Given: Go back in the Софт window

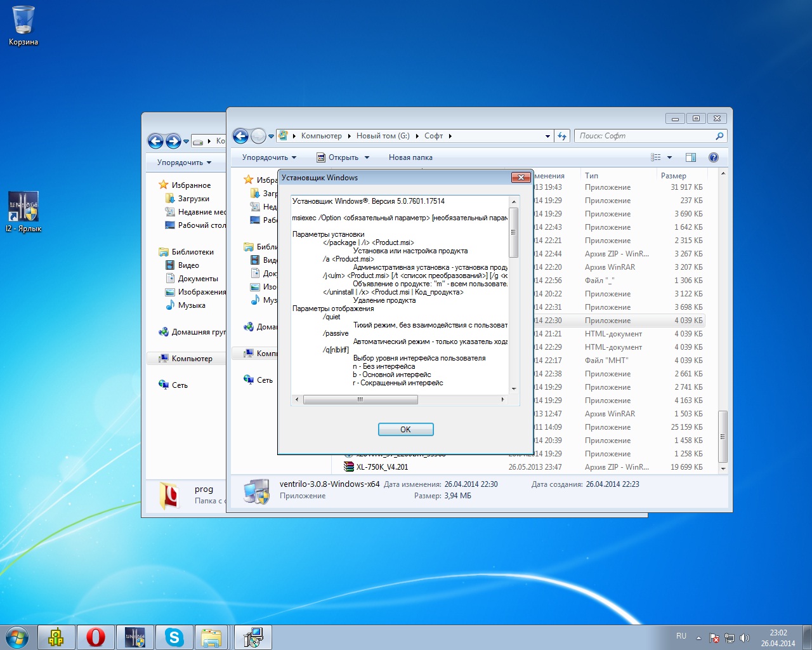Looking at the screenshot, I should 240,136.
